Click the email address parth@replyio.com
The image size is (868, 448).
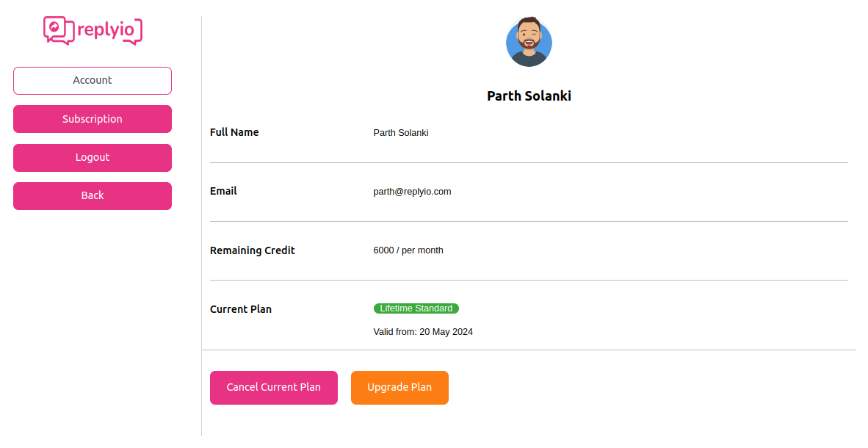[x=412, y=192]
